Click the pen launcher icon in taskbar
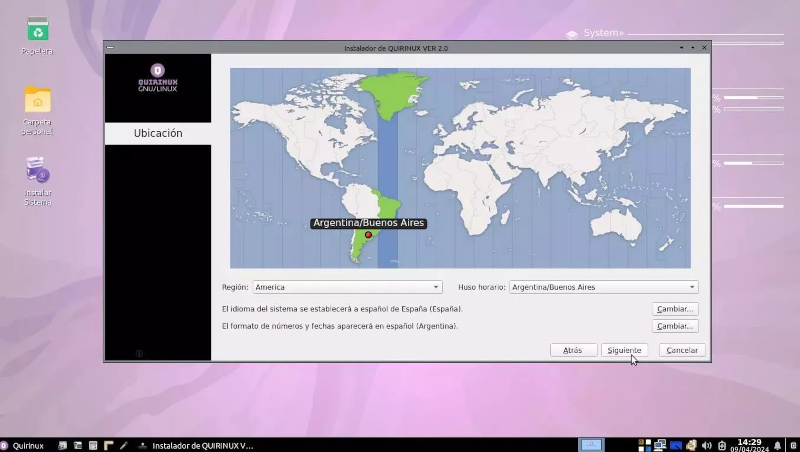Viewport: 800px width, 452px height. pyautogui.click(x=123, y=445)
